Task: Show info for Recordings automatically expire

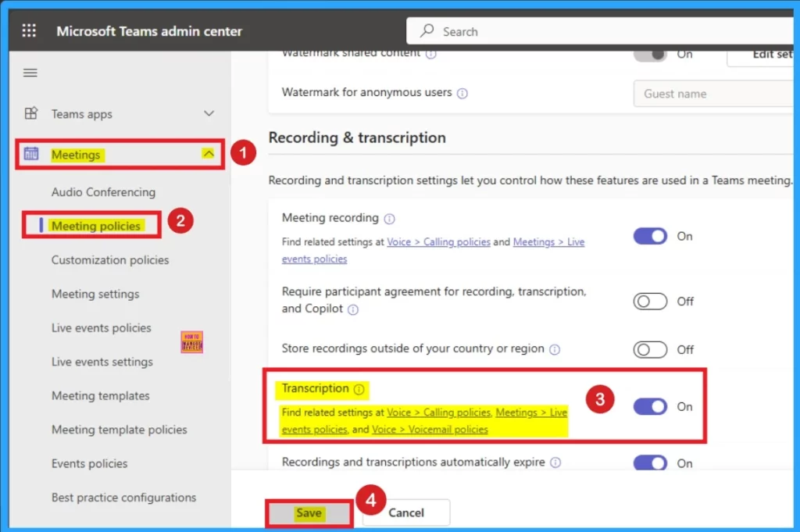Action: tap(555, 462)
